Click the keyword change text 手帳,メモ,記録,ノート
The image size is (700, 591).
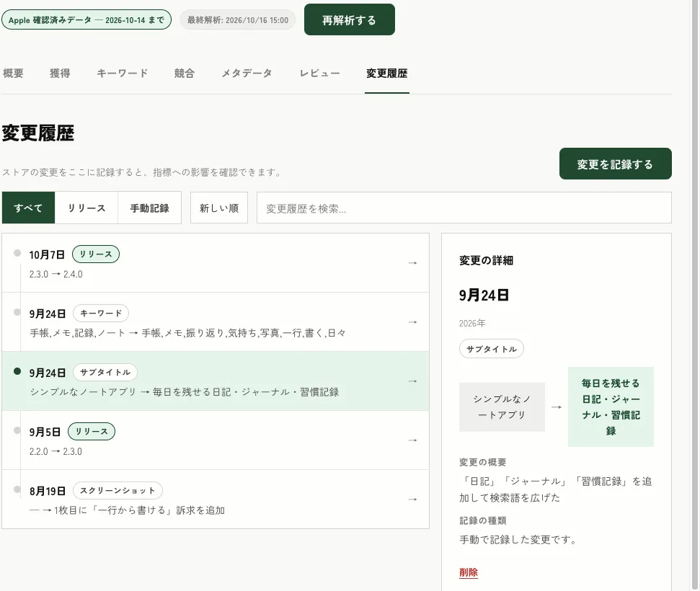(187, 333)
